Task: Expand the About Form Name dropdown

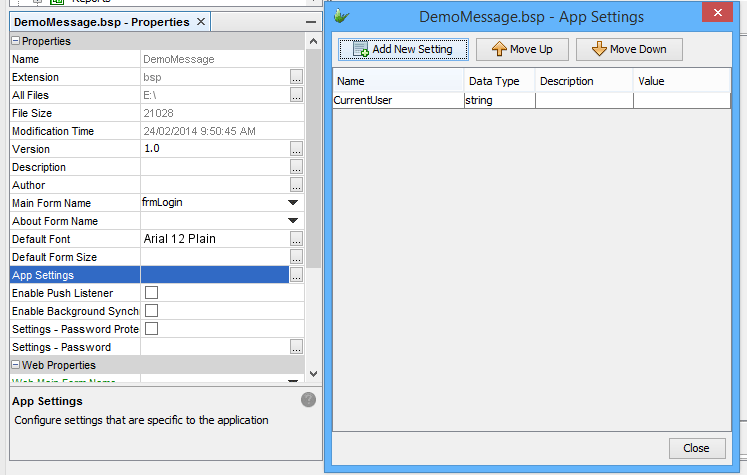Action: (x=294, y=221)
